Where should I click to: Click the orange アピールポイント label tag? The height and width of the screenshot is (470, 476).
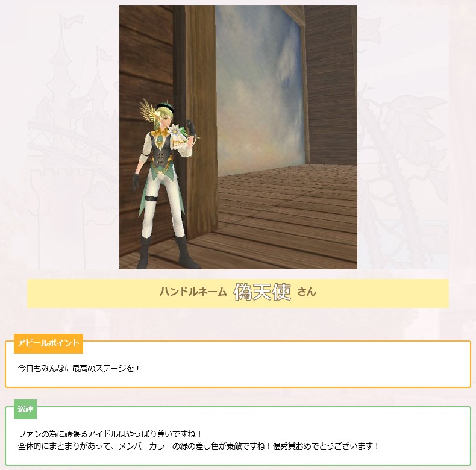(48, 343)
